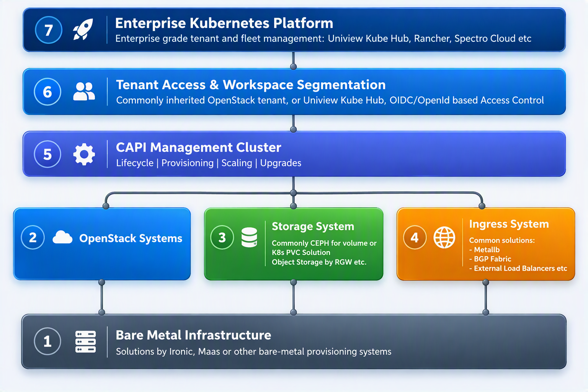Click the Commonly CEPH for volume line
The width and height of the screenshot is (588, 392).
point(324,243)
